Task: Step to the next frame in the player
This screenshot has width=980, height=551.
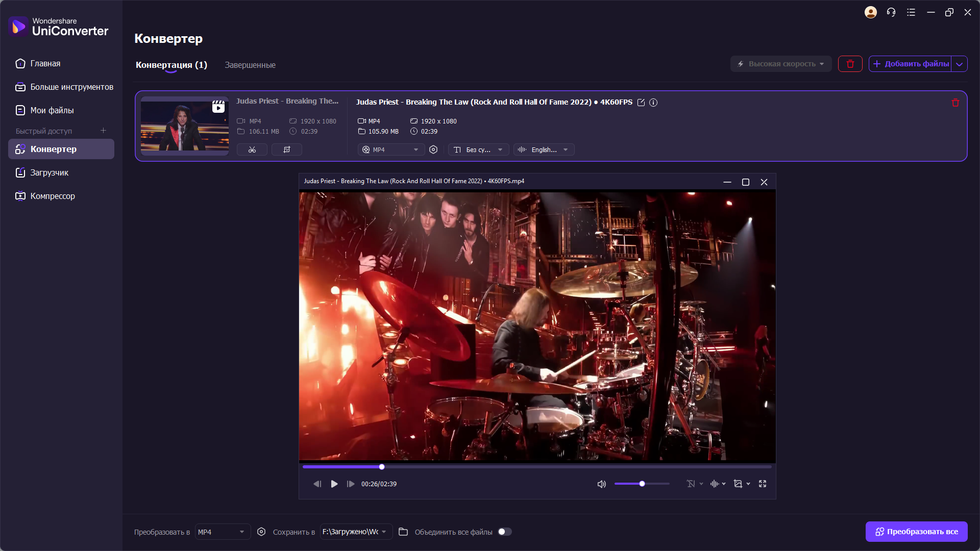Action: click(x=351, y=484)
